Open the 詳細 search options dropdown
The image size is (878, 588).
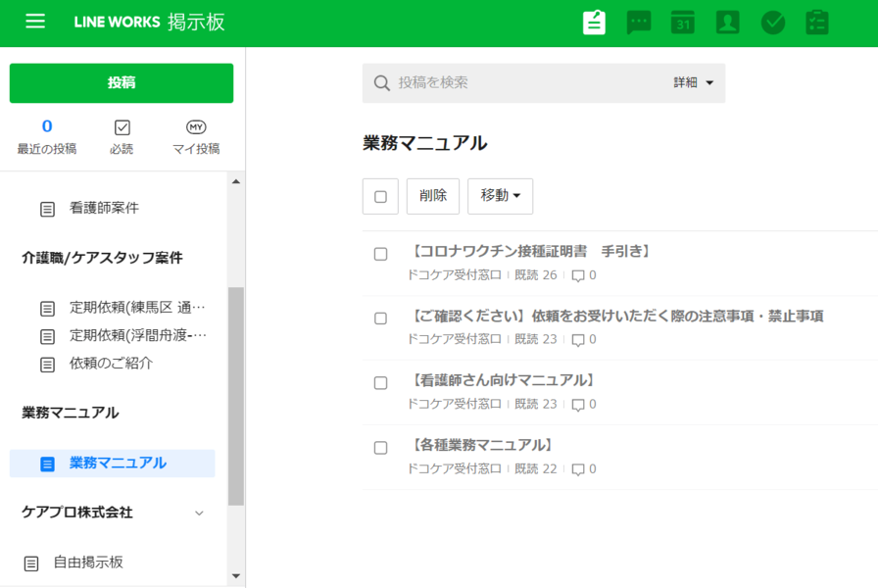[x=694, y=83]
